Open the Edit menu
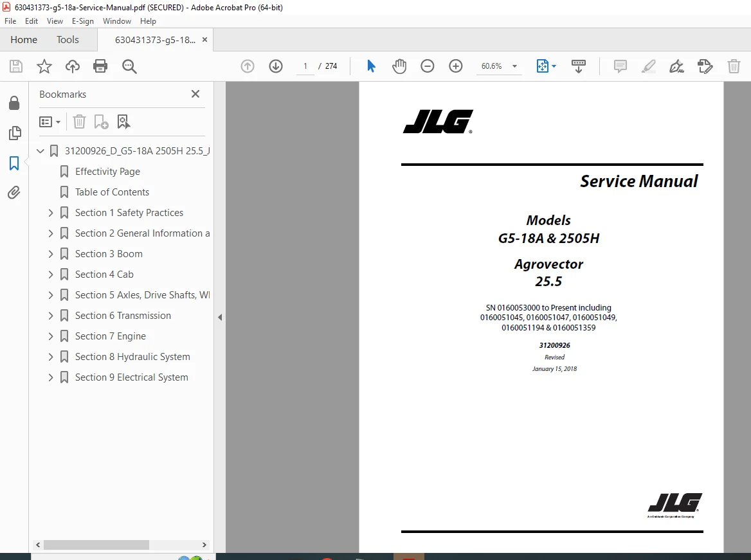The image size is (751, 560). coord(31,21)
